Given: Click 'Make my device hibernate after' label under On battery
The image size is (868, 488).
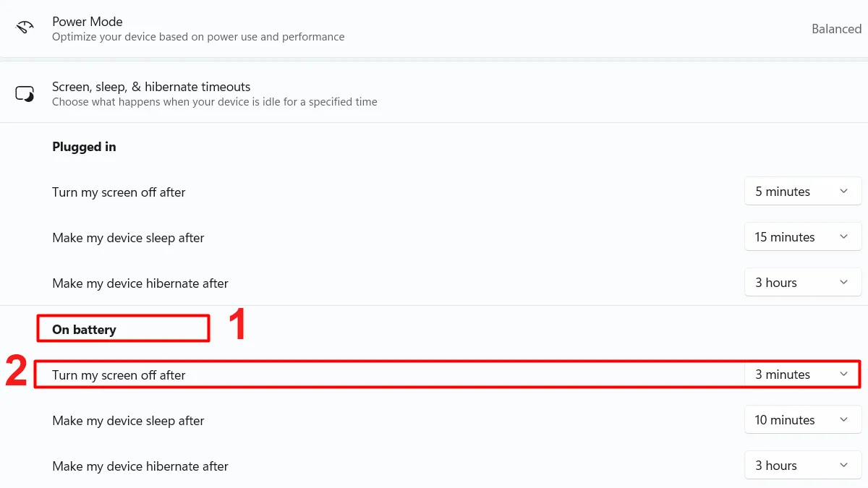Looking at the screenshot, I should [x=140, y=466].
